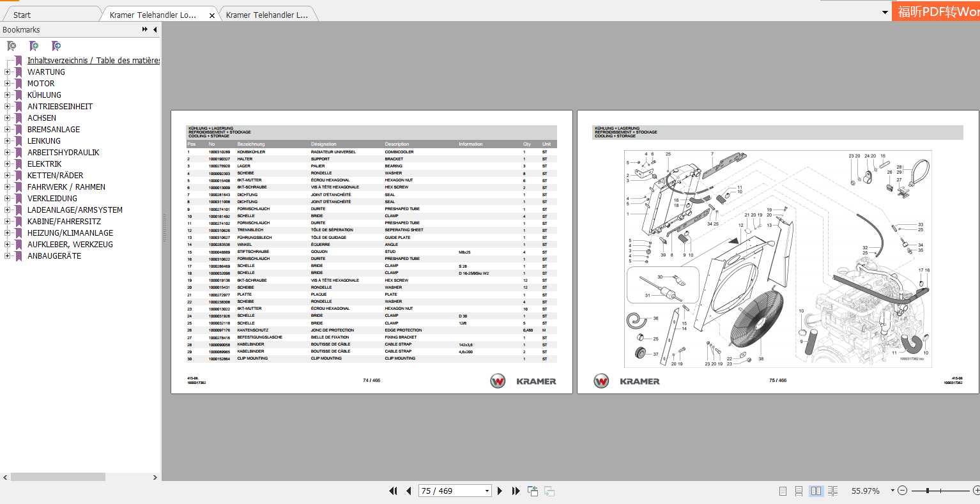The height and width of the screenshot is (504, 980).
Task: Select the first Kramer Telehandler tab
Action: [160, 14]
